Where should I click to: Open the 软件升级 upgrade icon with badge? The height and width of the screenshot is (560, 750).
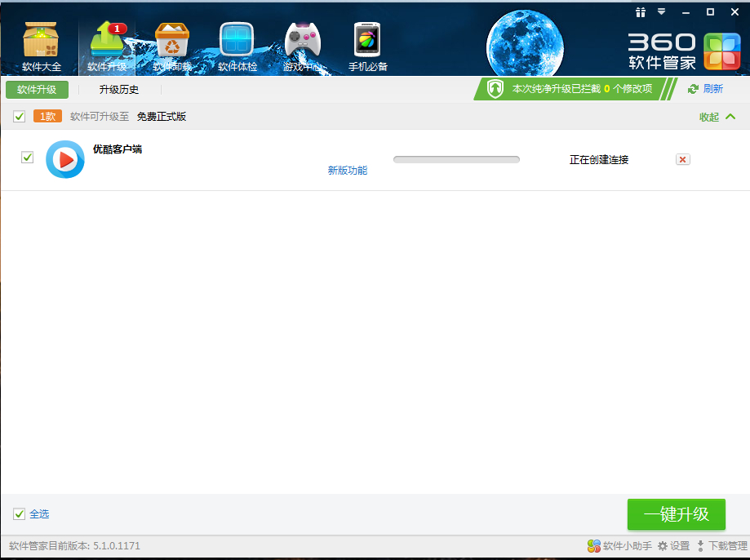click(107, 47)
